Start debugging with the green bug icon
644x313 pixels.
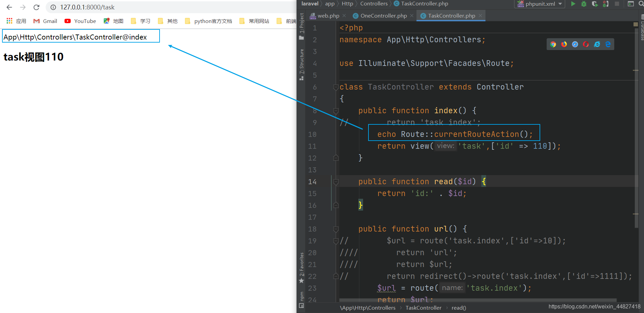[584, 4]
